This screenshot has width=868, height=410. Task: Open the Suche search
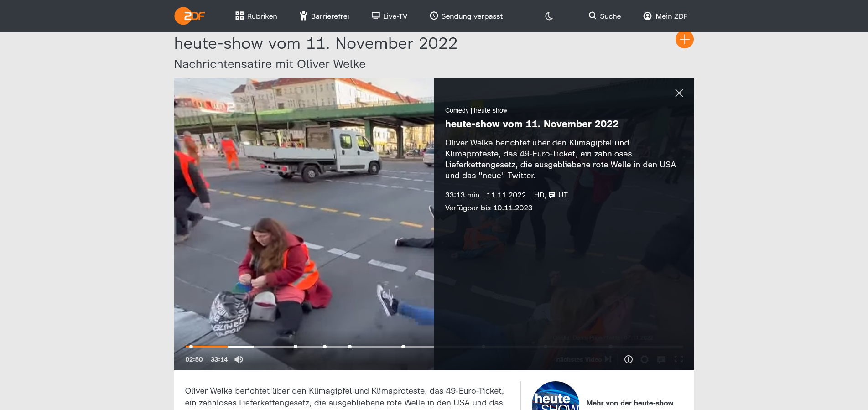[604, 16]
